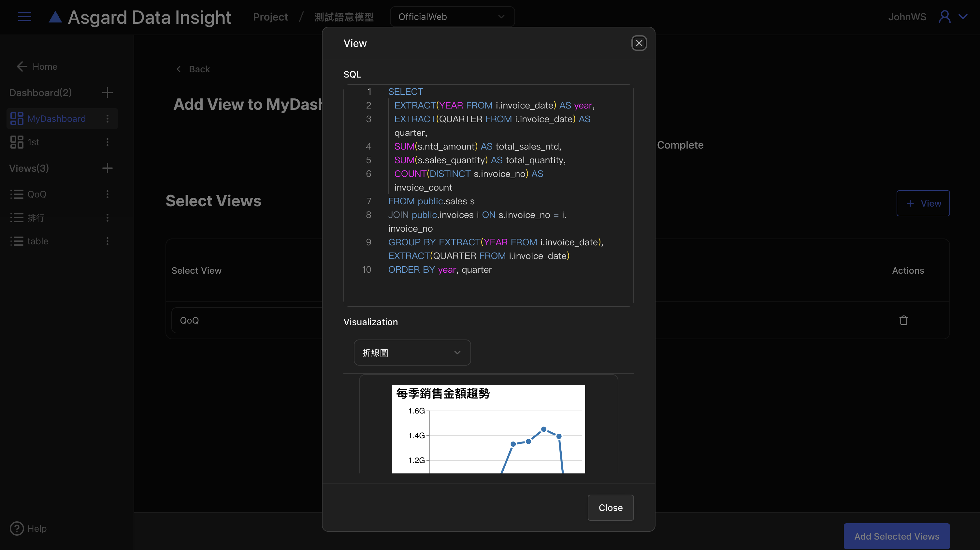The image size is (980, 550).
Task: Open options menu for table view
Action: (107, 241)
